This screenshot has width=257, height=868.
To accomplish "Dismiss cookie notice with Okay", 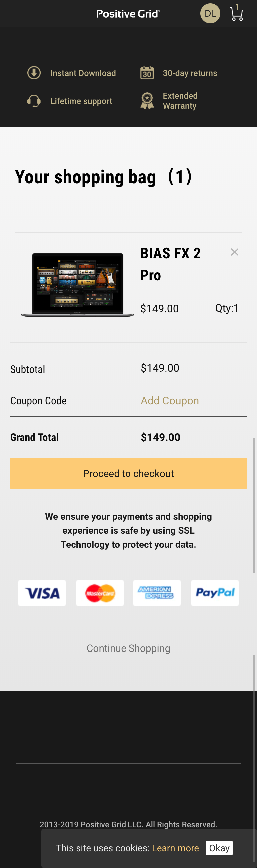I will point(219,848).
